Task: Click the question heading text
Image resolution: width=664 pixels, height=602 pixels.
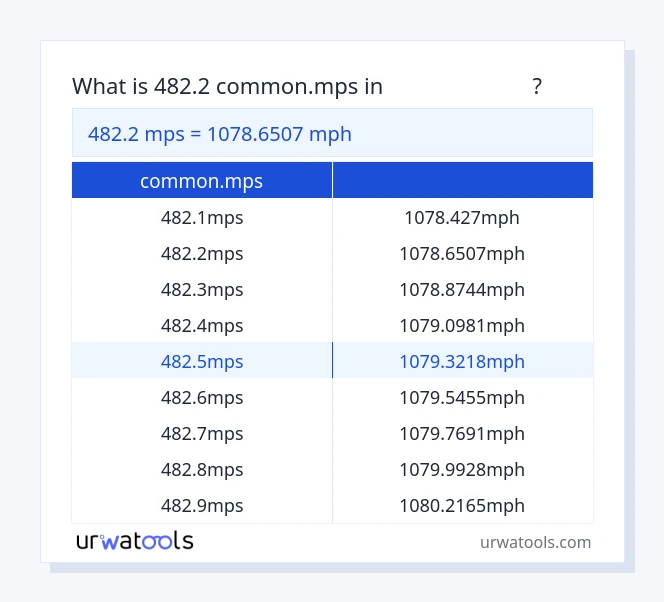Action: (x=227, y=87)
